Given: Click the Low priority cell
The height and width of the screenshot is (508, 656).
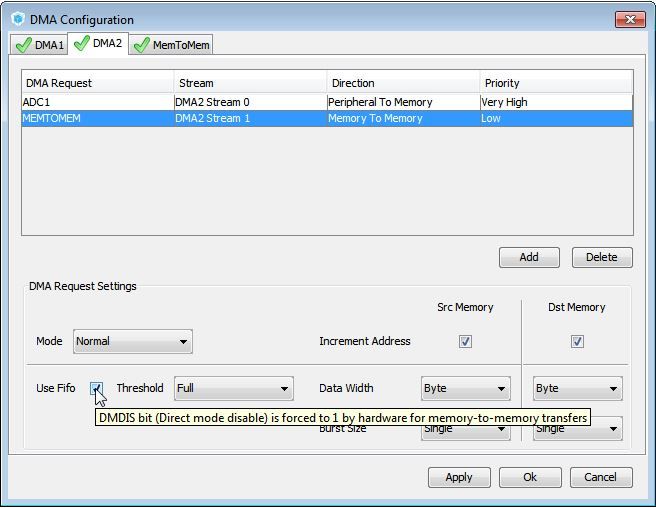Looking at the screenshot, I should click(x=556, y=118).
